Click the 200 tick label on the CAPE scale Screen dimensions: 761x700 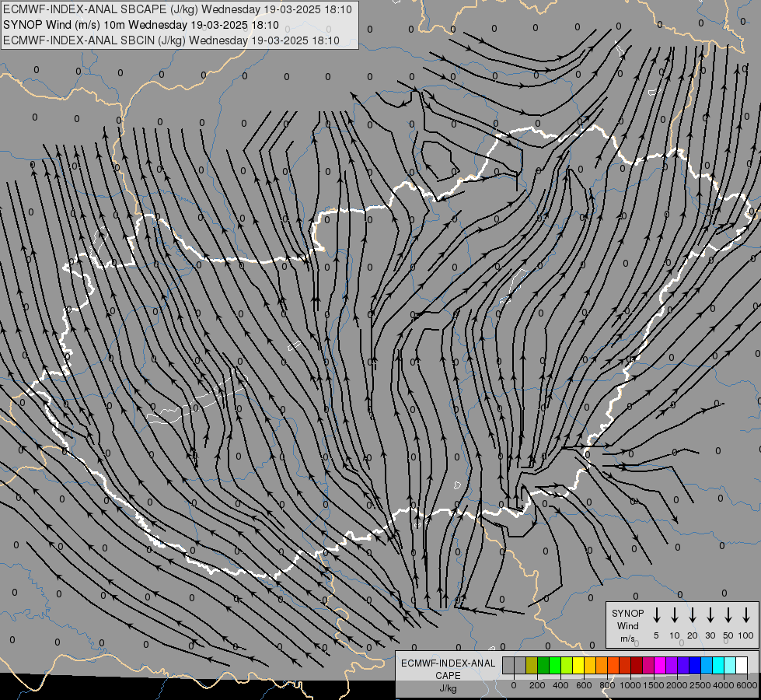(537, 685)
